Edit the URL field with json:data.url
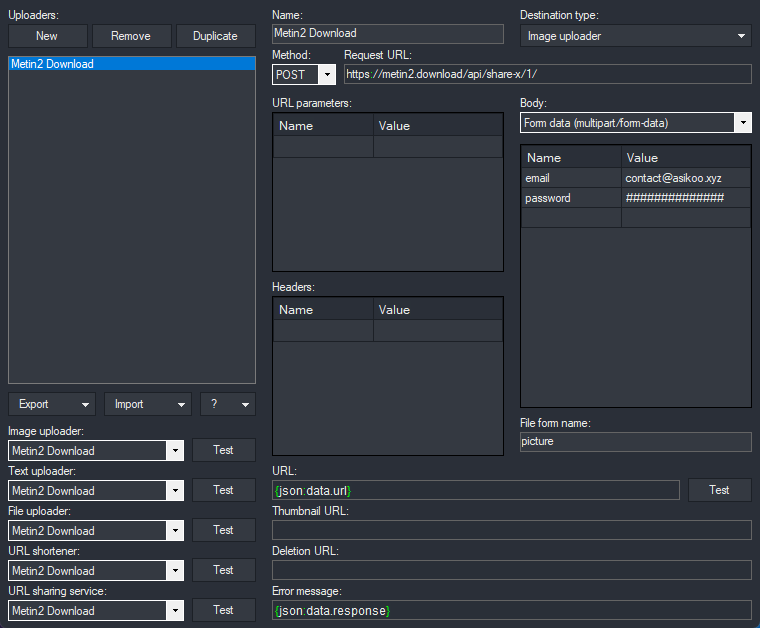The width and height of the screenshot is (760, 628). point(475,490)
